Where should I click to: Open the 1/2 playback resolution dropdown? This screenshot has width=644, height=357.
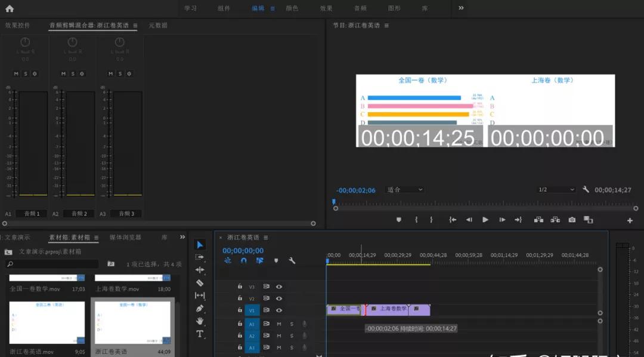(x=555, y=189)
